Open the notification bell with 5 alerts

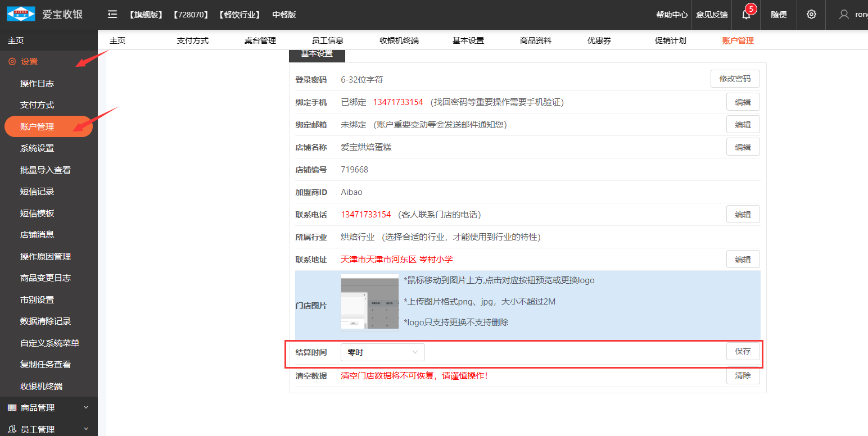[746, 15]
